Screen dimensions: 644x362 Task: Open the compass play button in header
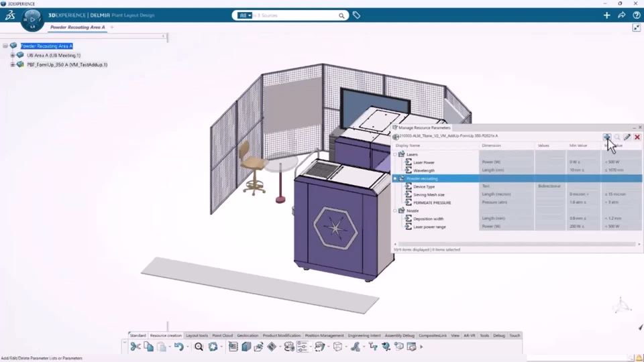[x=32, y=19]
